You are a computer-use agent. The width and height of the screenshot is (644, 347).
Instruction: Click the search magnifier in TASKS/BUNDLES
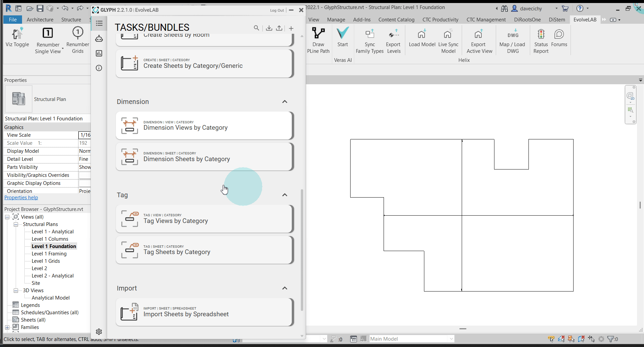(x=256, y=28)
